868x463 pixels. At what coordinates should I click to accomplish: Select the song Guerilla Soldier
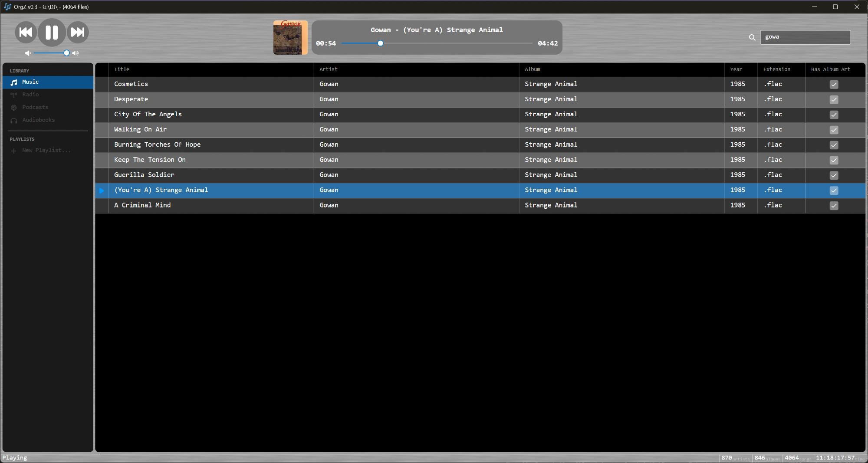pos(144,175)
